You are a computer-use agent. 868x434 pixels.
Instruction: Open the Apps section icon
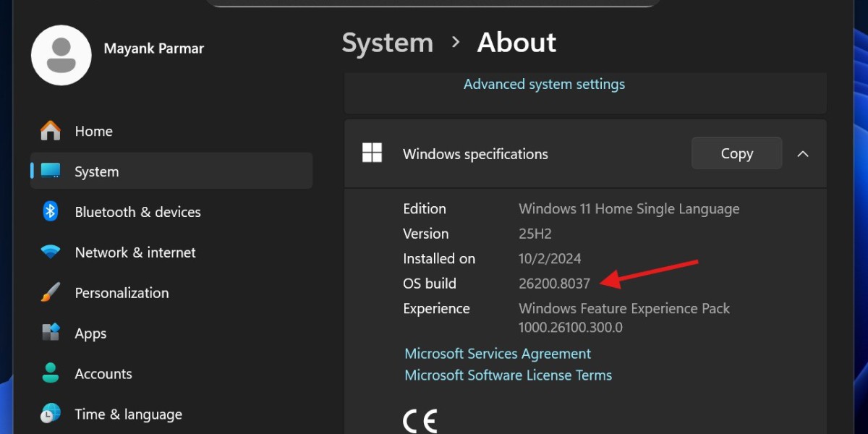[51, 333]
